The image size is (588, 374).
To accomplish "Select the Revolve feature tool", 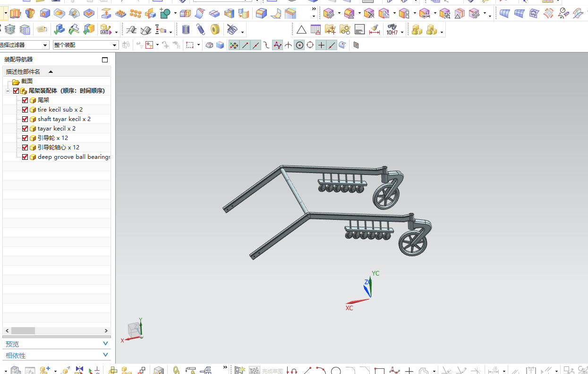I will pyautogui.click(x=30, y=13).
